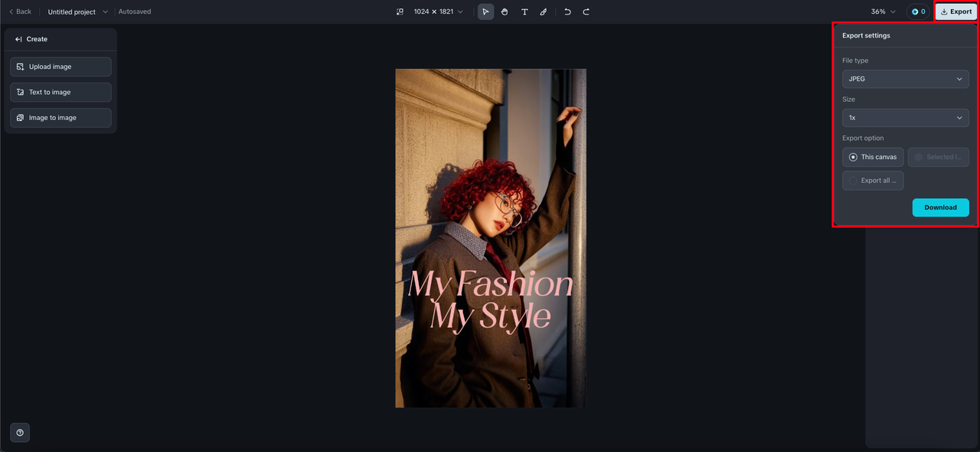Select the Hand pan tool
980x452 pixels.
pos(505,11)
